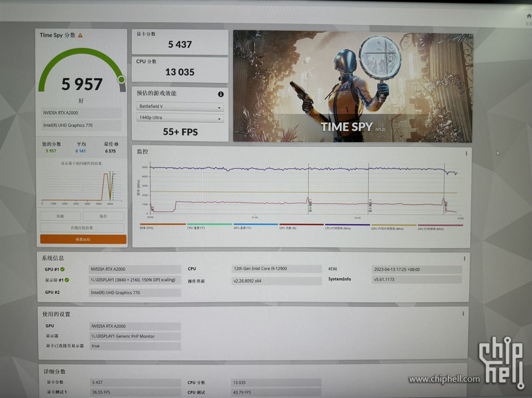The height and width of the screenshot is (398, 532).
Task: Click the graphics score 5 437 card
Action: point(180,42)
